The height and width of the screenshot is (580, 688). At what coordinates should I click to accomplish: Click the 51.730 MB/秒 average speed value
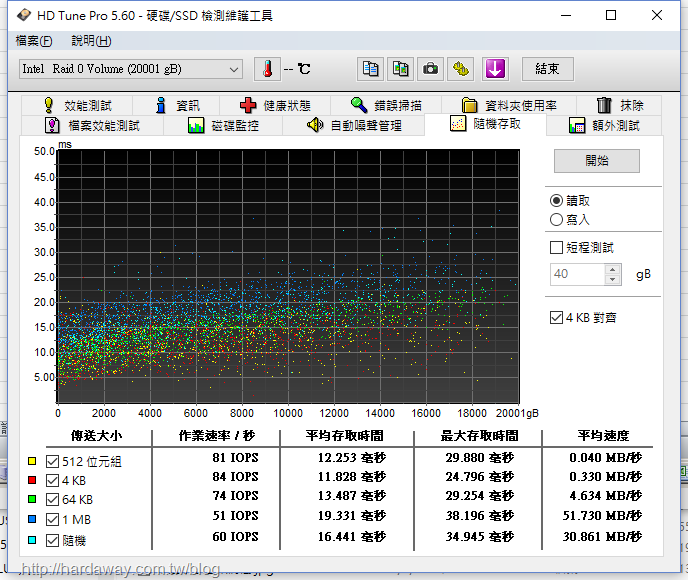602,516
